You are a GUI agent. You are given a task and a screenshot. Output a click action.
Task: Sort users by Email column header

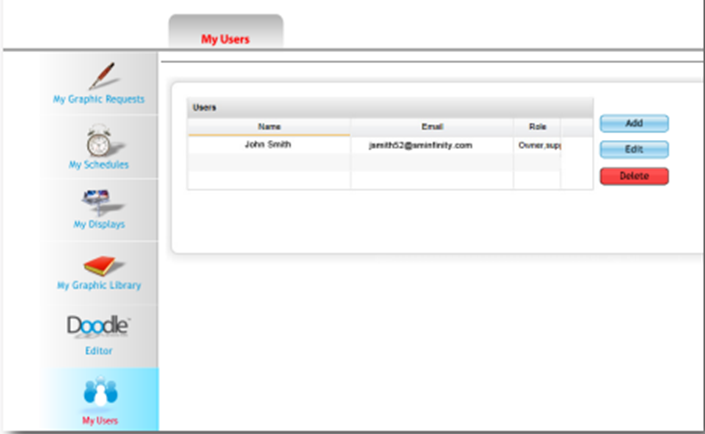tap(432, 127)
